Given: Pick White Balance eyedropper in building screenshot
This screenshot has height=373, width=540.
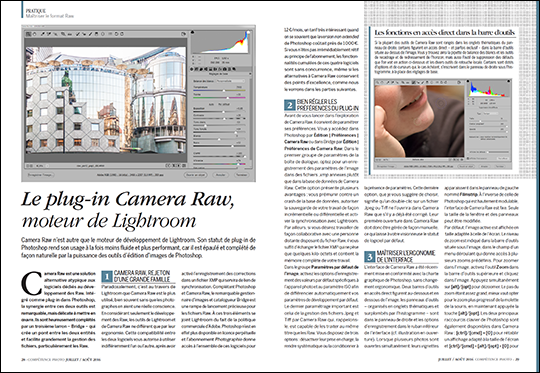Looking at the screenshot, I should click(43, 34).
